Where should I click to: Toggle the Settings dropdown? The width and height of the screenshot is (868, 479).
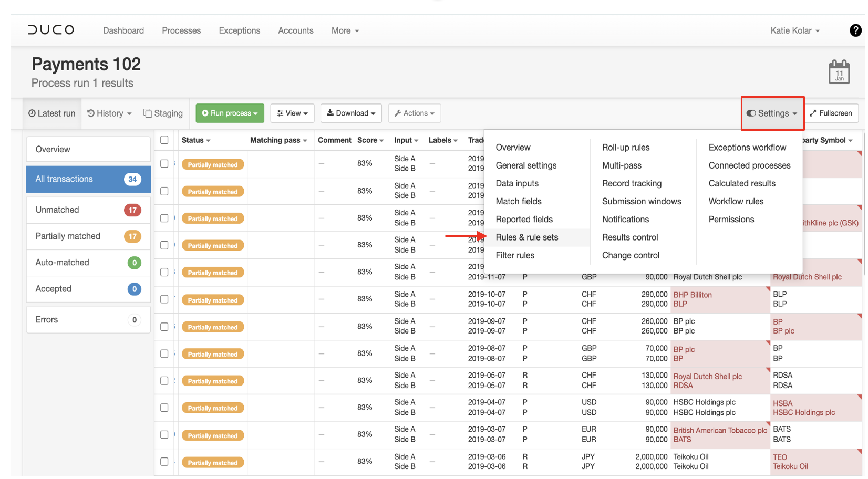[x=772, y=113]
